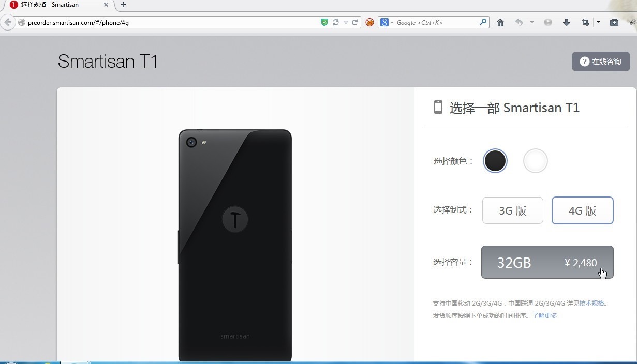Screen dimensions: 637x364
Task: Click the 选择颜色 label
Action: click(454, 161)
